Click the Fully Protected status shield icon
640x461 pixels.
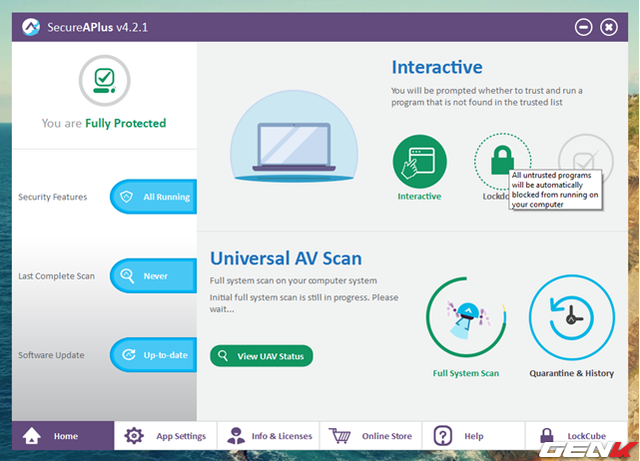tap(104, 81)
